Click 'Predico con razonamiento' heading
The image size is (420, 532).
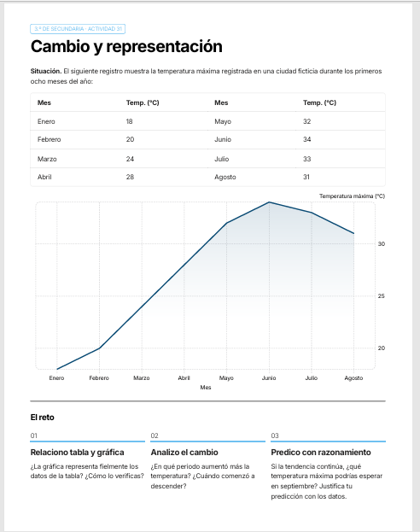pyautogui.click(x=321, y=453)
